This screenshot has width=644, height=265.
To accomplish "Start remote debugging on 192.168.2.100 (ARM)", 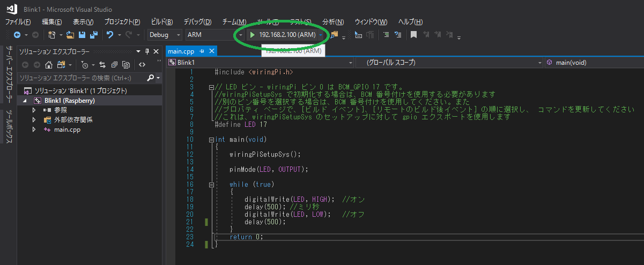I will [x=282, y=35].
